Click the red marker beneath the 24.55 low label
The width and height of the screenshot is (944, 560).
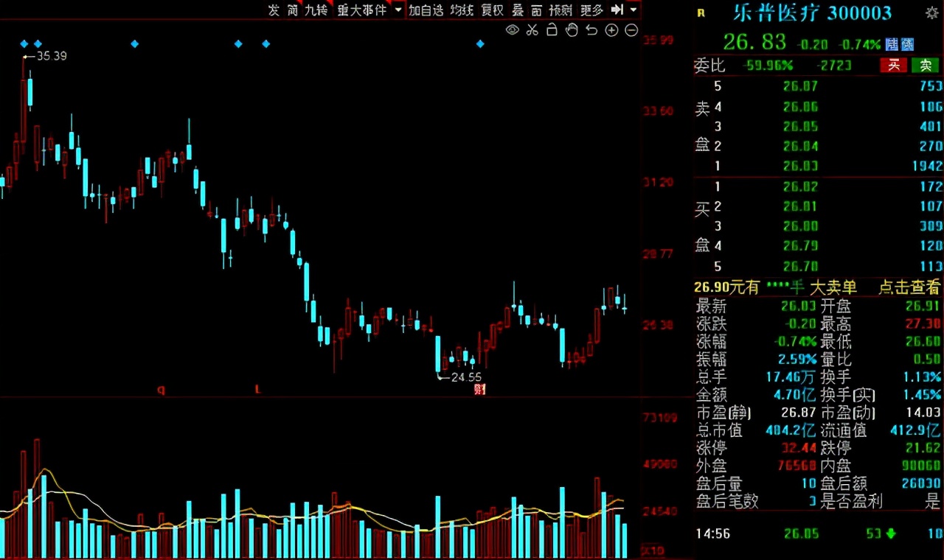pos(480,388)
